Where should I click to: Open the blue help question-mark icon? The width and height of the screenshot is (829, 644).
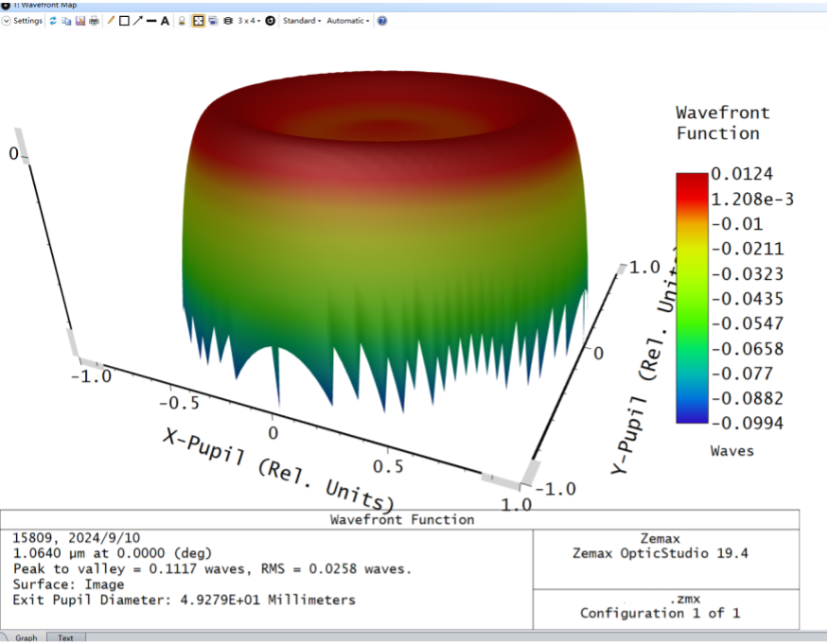click(x=382, y=21)
